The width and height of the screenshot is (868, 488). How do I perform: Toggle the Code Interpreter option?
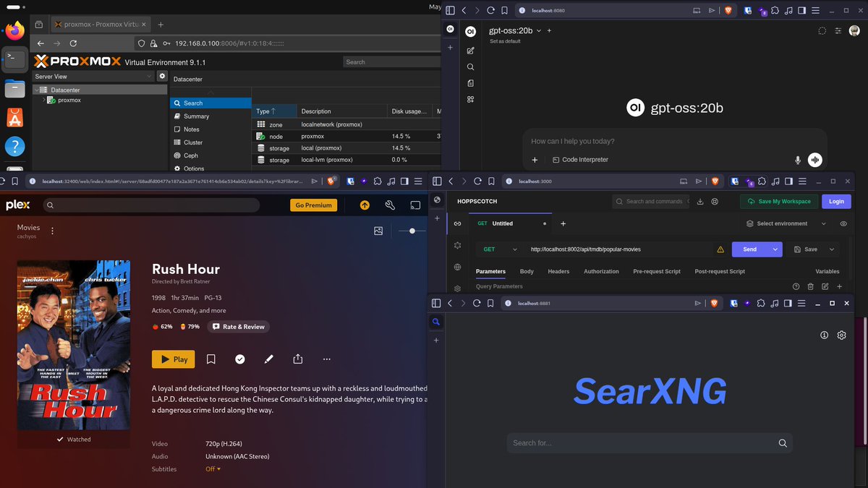pyautogui.click(x=580, y=160)
